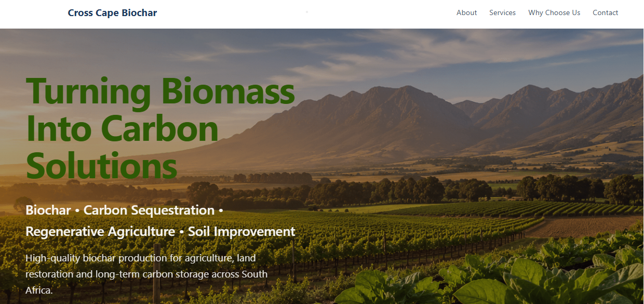Open the About navigation link
Image resolution: width=644 pixels, height=304 pixels.
466,13
